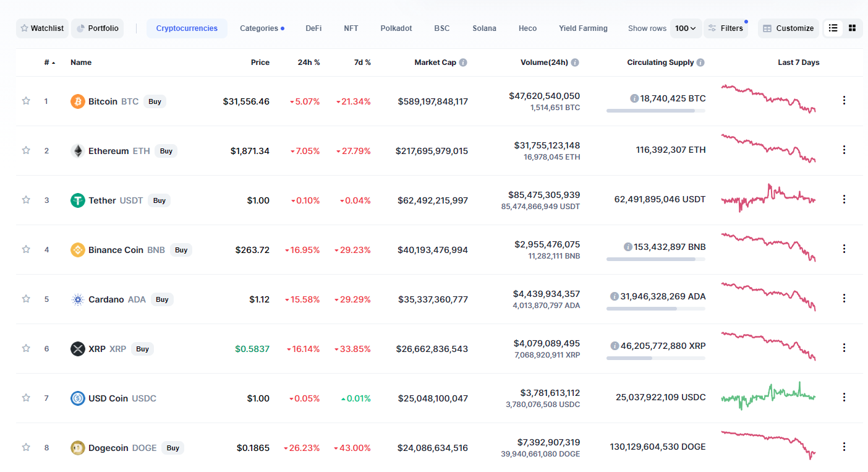
Task: Show Volume(24h) info tooltip icon
Action: coord(575,62)
